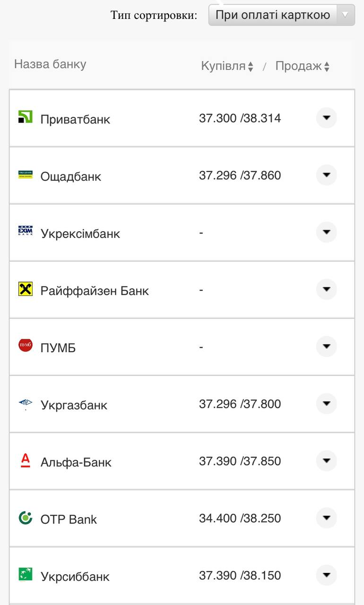This screenshot has height=605, width=364.
Task: Click the green Укрсиббанк logo
Action: click(x=26, y=574)
